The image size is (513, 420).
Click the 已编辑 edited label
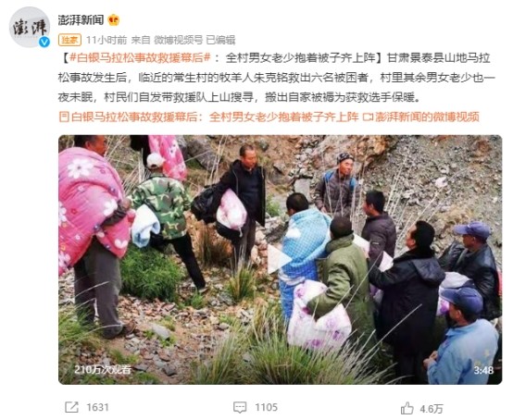[x=220, y=40]
